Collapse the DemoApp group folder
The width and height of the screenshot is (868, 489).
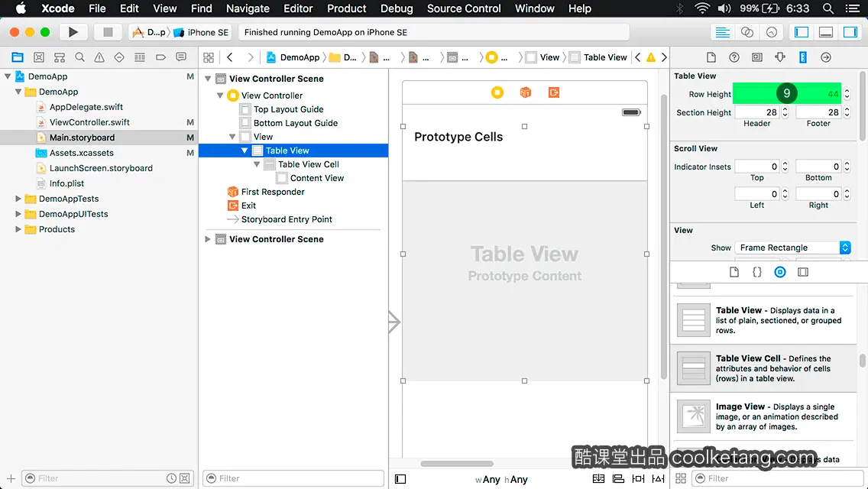tap(18, 92)
